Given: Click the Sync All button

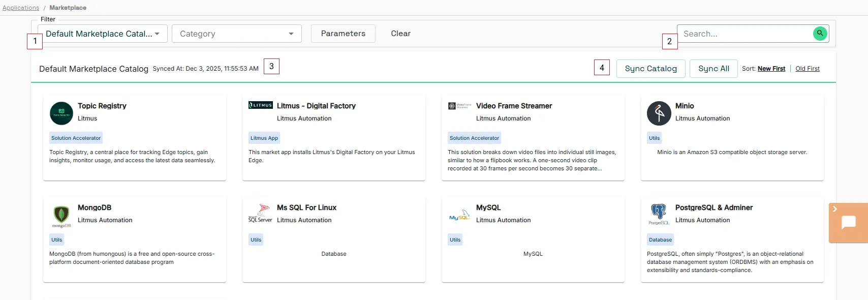Looking at the screenshot, I should [714, 69].
